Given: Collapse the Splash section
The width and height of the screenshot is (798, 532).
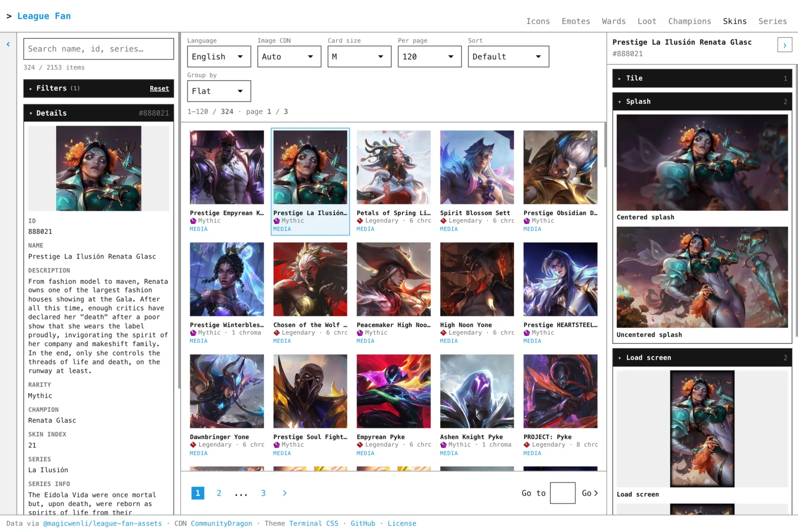Looking at the screenshot, I should [x=702, y=101].
